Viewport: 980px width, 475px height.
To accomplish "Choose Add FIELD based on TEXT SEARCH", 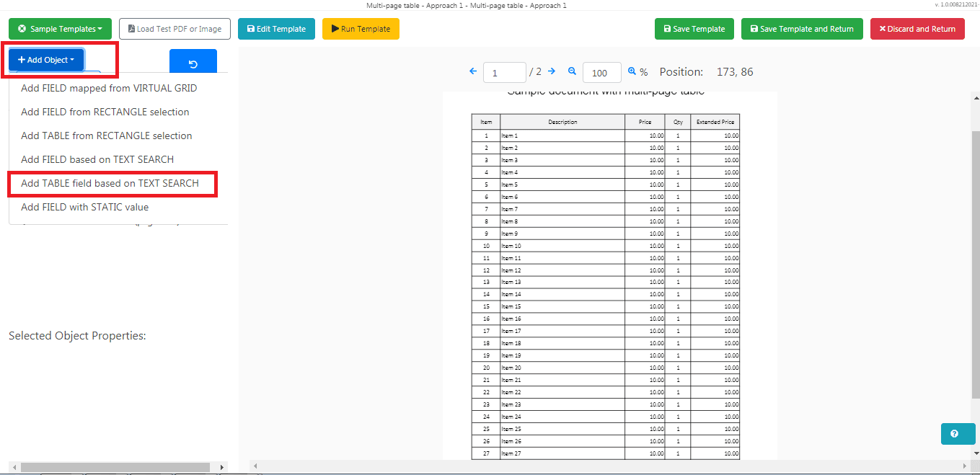I will point(97,159).
